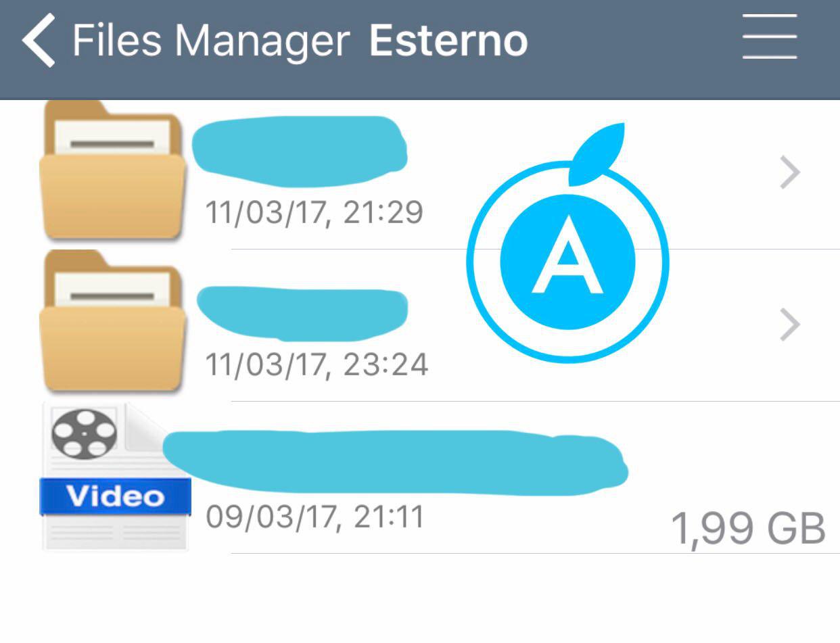Tap the back arrow in header

pos(39,41)
